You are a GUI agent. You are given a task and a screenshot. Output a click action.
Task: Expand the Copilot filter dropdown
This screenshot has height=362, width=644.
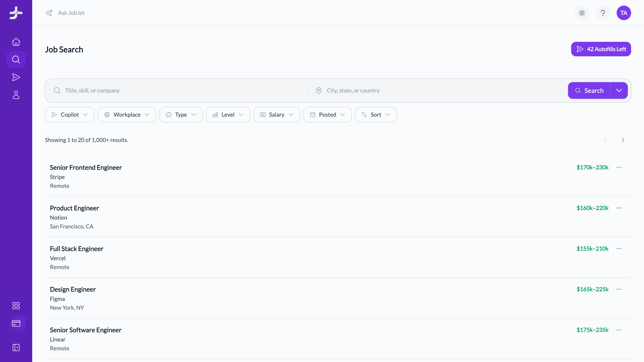point(70,115)
